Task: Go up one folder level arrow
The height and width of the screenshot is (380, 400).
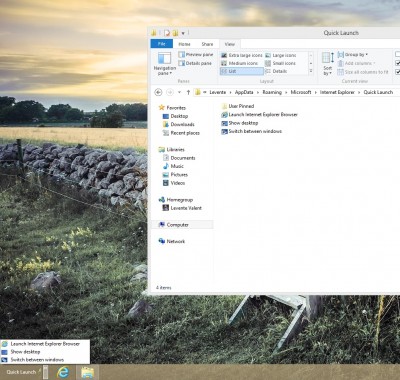Action: click(188, 92)
